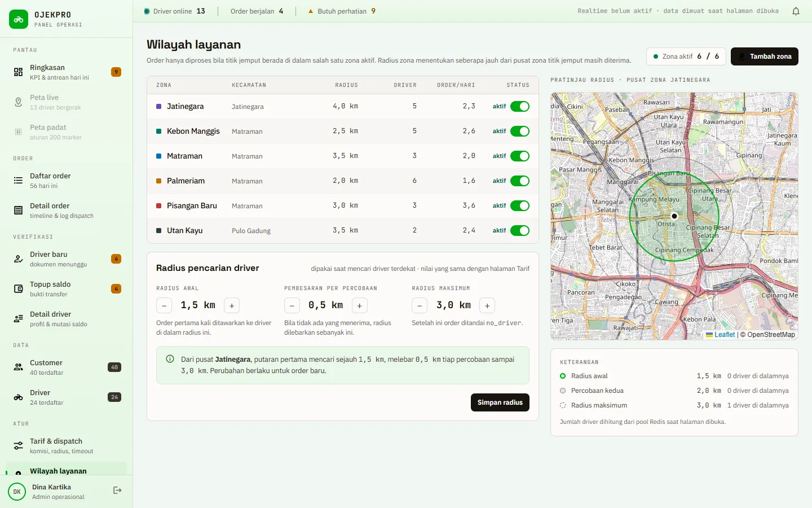Click the logout icon beside Dina Kartika
Screen dimensions: 812x508
(x=117, y=491)
